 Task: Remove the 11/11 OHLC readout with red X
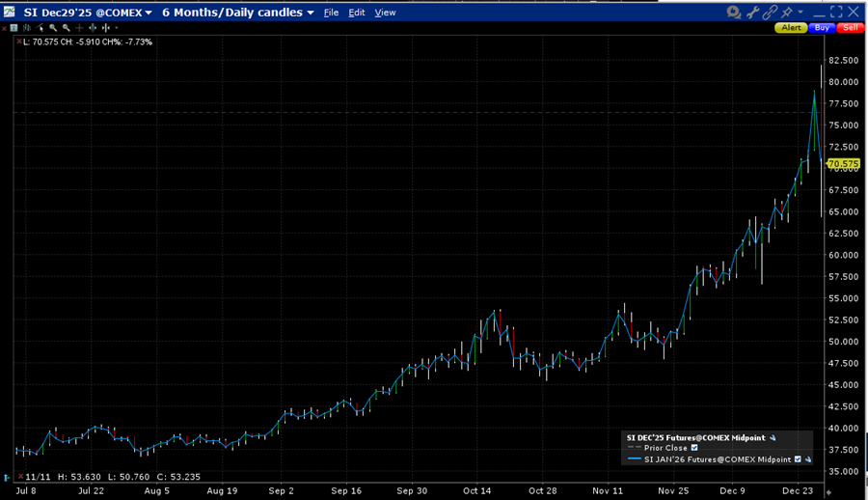[x=20, y=476]
